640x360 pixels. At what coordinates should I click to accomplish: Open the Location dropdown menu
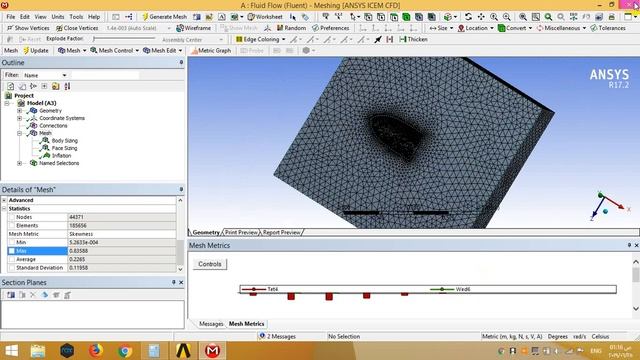pos(476,28)
